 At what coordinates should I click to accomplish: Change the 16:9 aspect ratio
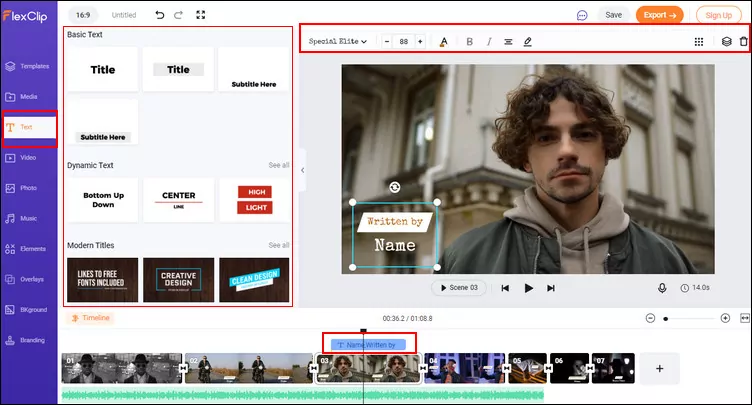(82, 15)
